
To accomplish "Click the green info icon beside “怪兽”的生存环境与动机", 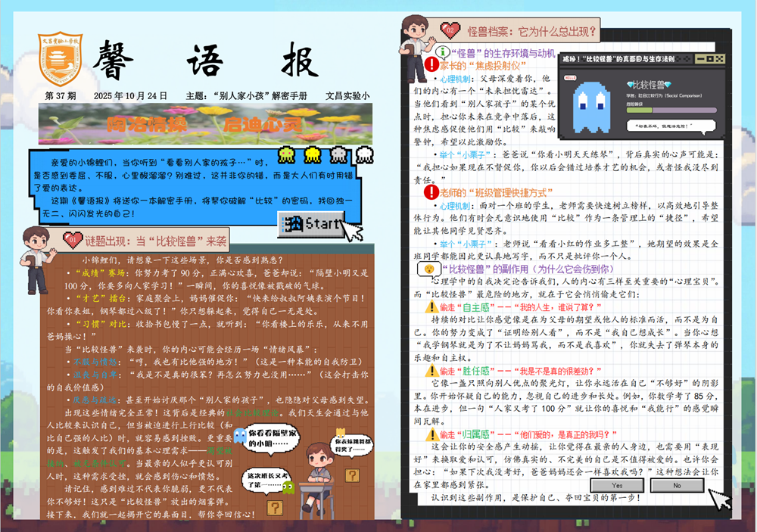I will tap(442, 51).
